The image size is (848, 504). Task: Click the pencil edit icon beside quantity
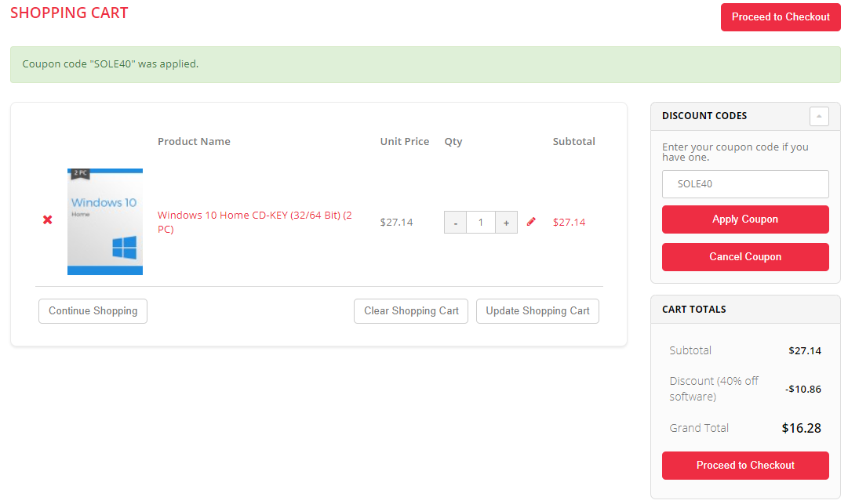pos(531,222)
